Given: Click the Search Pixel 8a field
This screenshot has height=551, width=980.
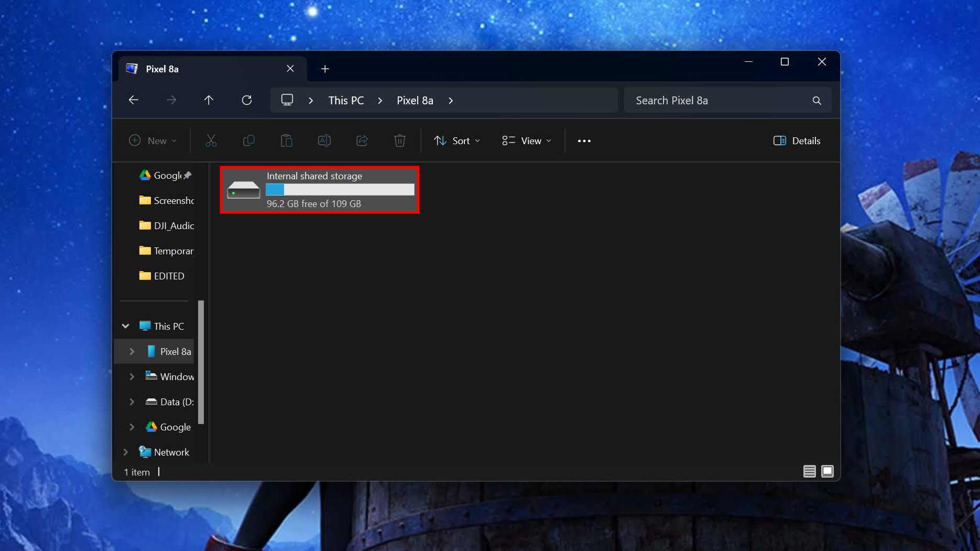Looking at the screenshot, I should pos(718,101).
